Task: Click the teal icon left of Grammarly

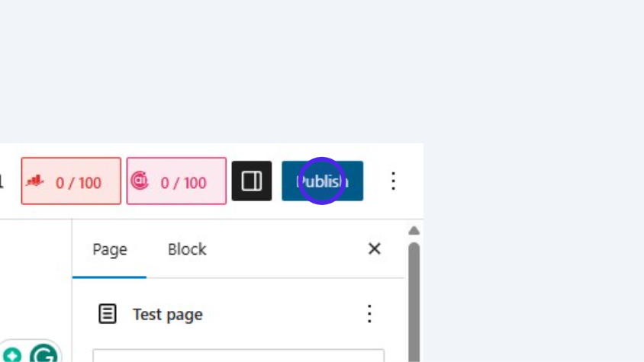Action: [x=13, y=356]
